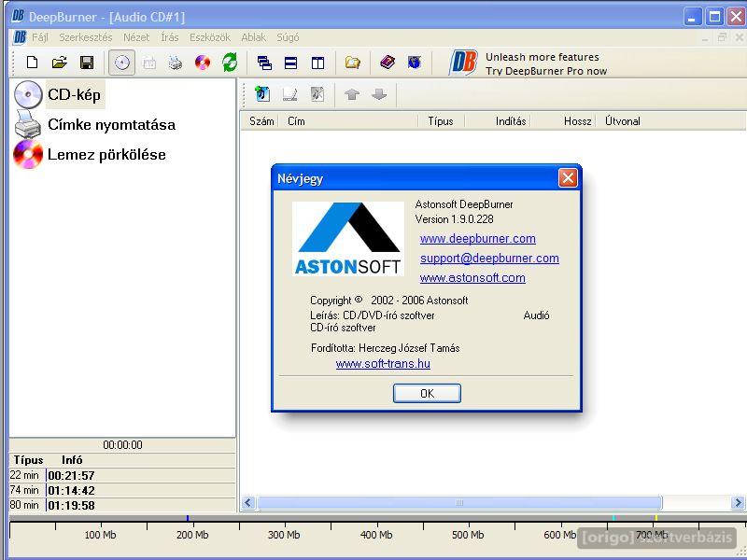
Task: Move track down with the arrow icon
Action: (x=379, y=94)
